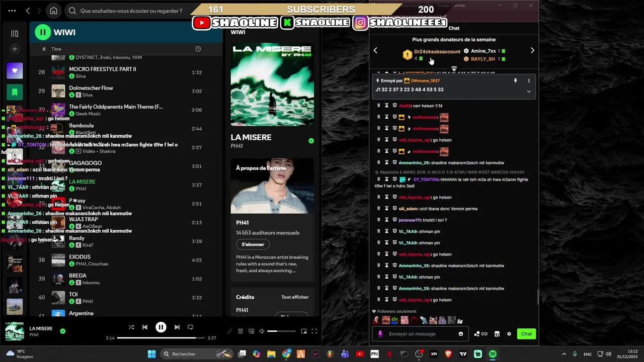Image resolution: width=644 pixels, height=362 pixels.
Task: Unpin the pinned Othmane_1937 message
Action: pyautogui.click(x=515, y=80)
